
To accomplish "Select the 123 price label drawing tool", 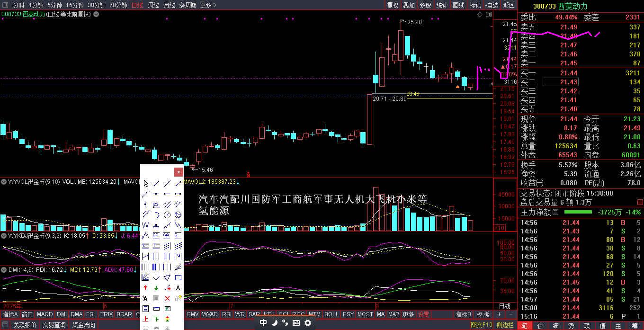I will [156, 204].
